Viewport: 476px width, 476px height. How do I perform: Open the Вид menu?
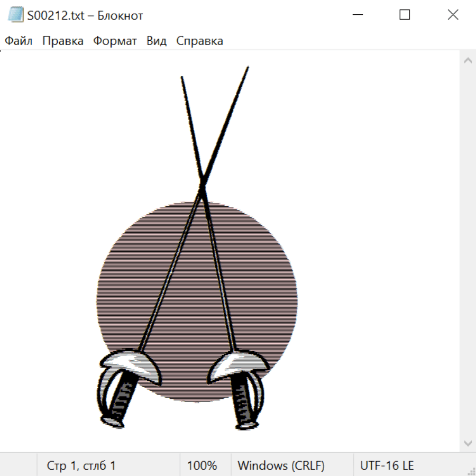(x=156, y=41)
